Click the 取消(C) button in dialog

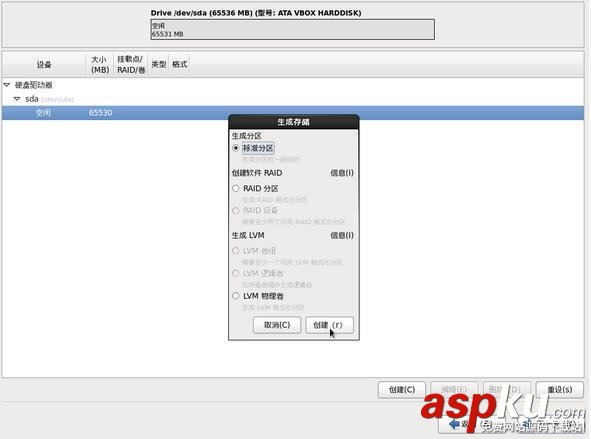tap(277, 325)
